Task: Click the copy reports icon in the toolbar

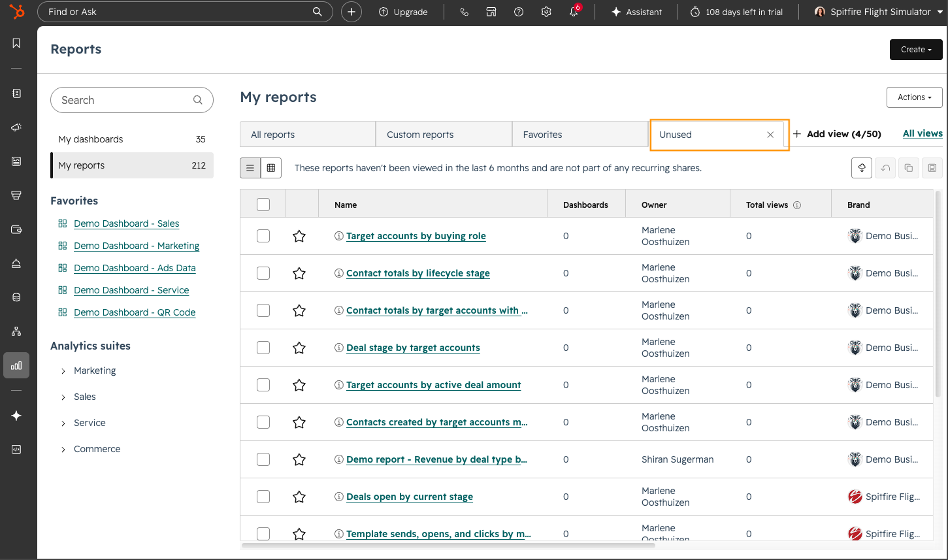Action: point(908,167)
